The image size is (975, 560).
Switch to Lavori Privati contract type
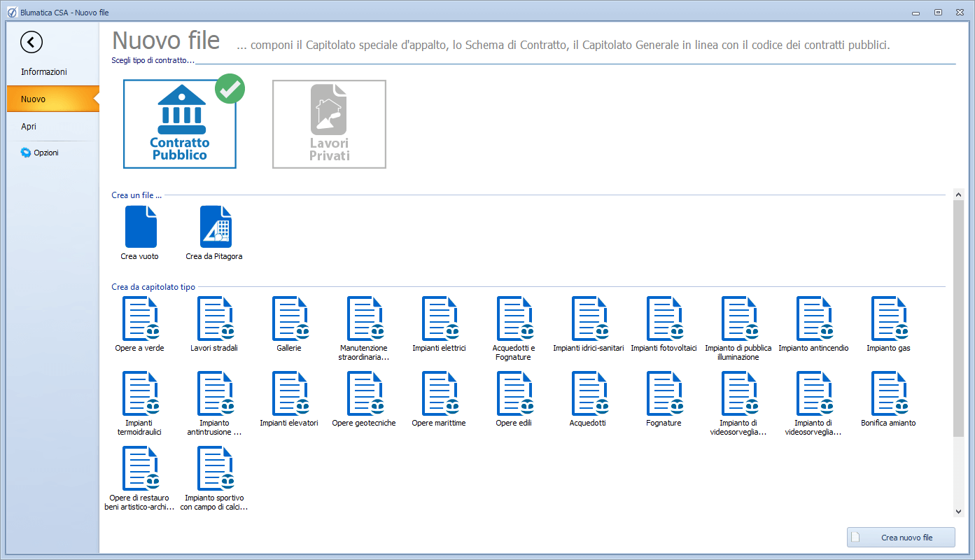329,125
